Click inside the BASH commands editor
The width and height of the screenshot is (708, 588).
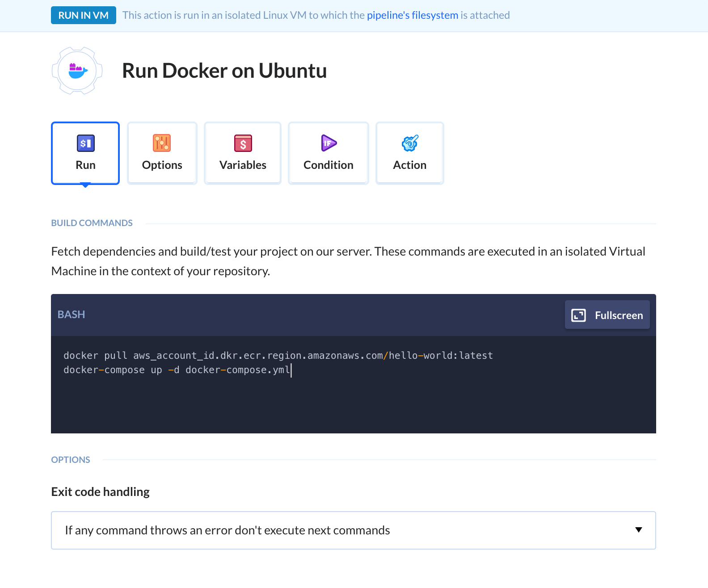tap(354, 385)
